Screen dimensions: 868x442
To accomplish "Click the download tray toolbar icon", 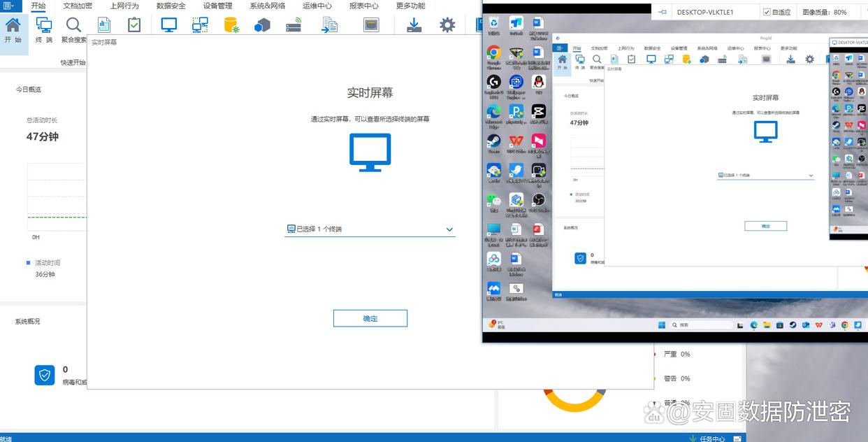I will [x=414, y=25].
